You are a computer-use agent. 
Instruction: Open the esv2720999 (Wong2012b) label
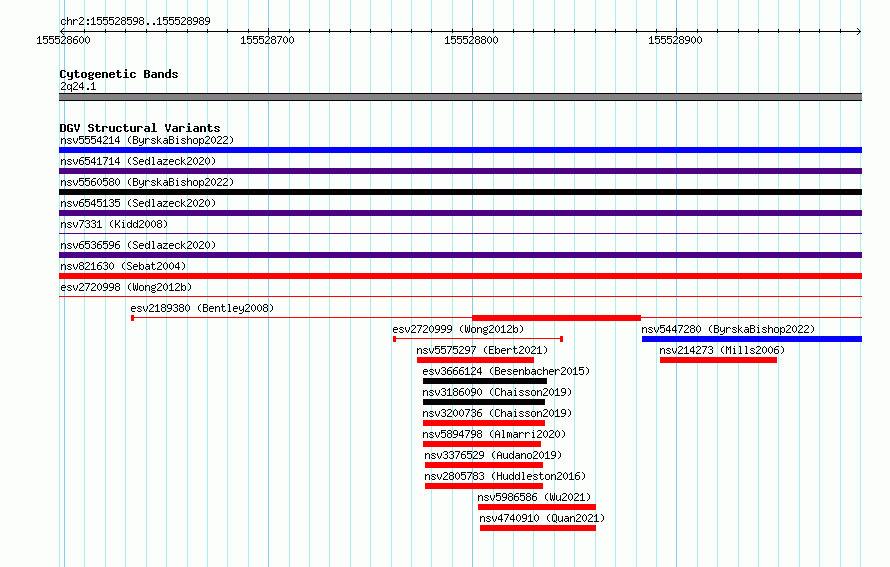458,329
